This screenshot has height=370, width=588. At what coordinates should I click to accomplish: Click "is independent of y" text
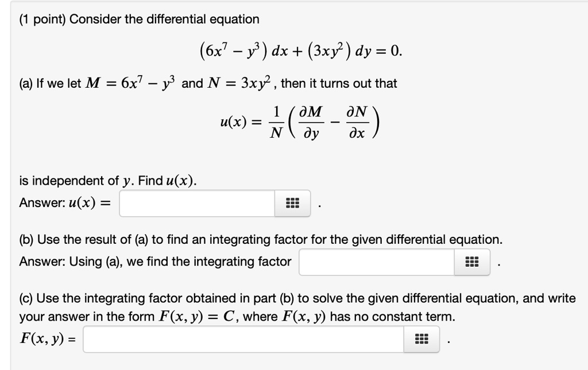pos(76,181)
